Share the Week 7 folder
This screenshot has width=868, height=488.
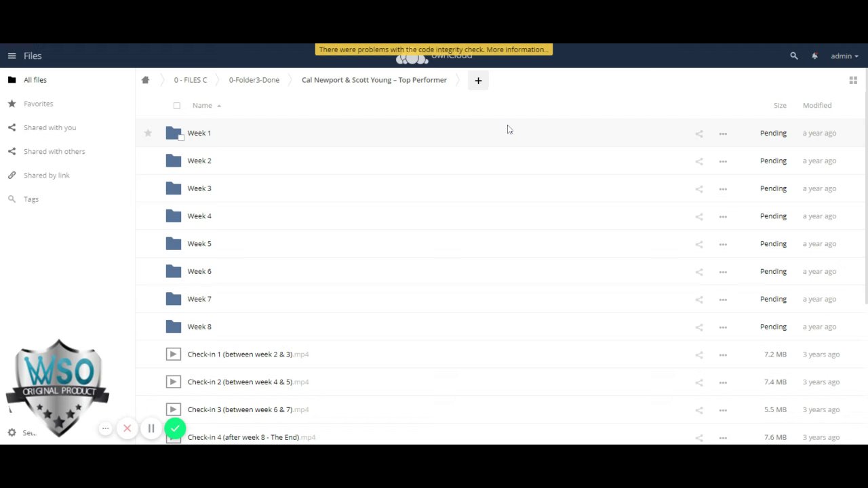tap(699, 300)
